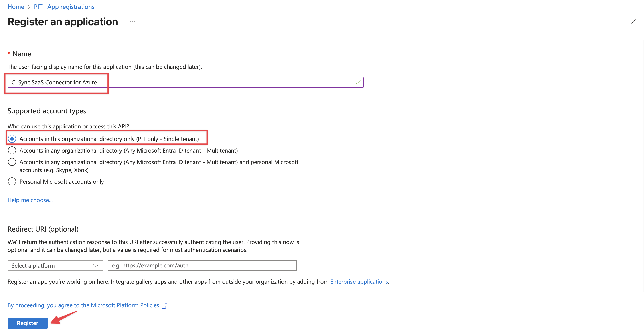644x334 pixels.
Task: Expand the Select a platform dropdown
Action: pos(55,265)
